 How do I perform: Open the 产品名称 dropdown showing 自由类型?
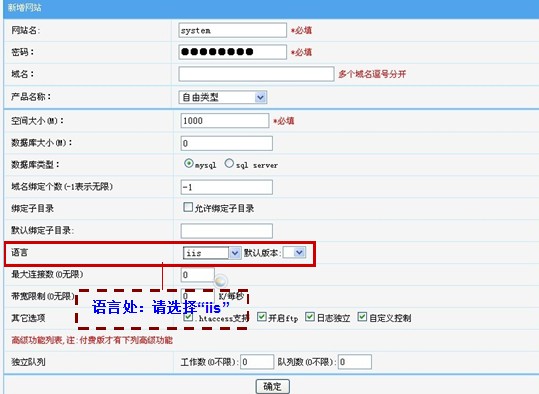[223, 97]
